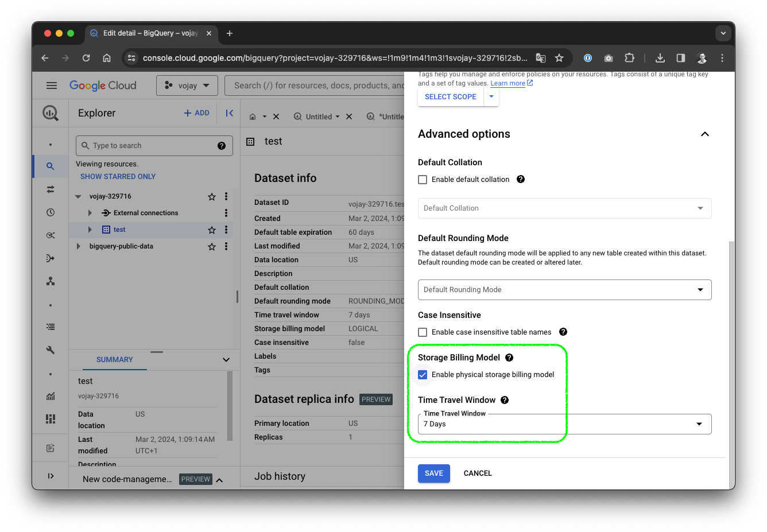The image size is (767, 532).
Task: Click the search help icon in Explorer
Action: 222,146
